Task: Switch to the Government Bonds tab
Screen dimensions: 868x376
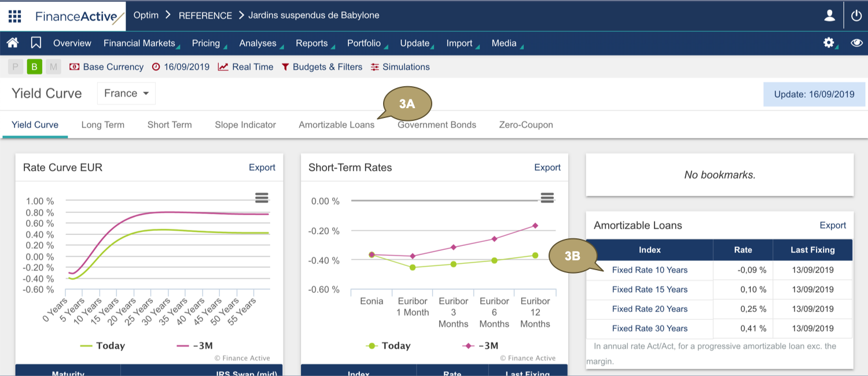Action: [436, 125]
